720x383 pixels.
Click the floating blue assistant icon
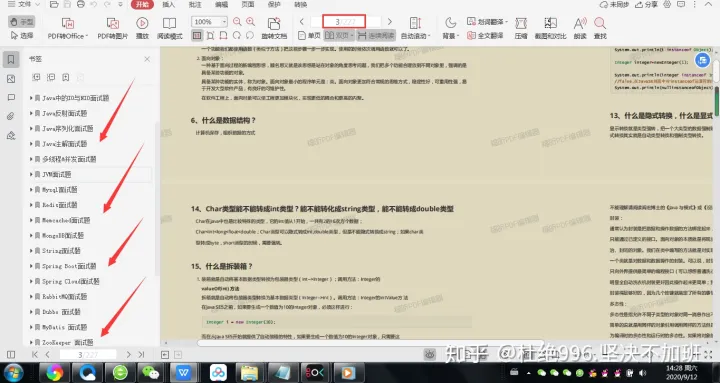click(x=702, y=60)
